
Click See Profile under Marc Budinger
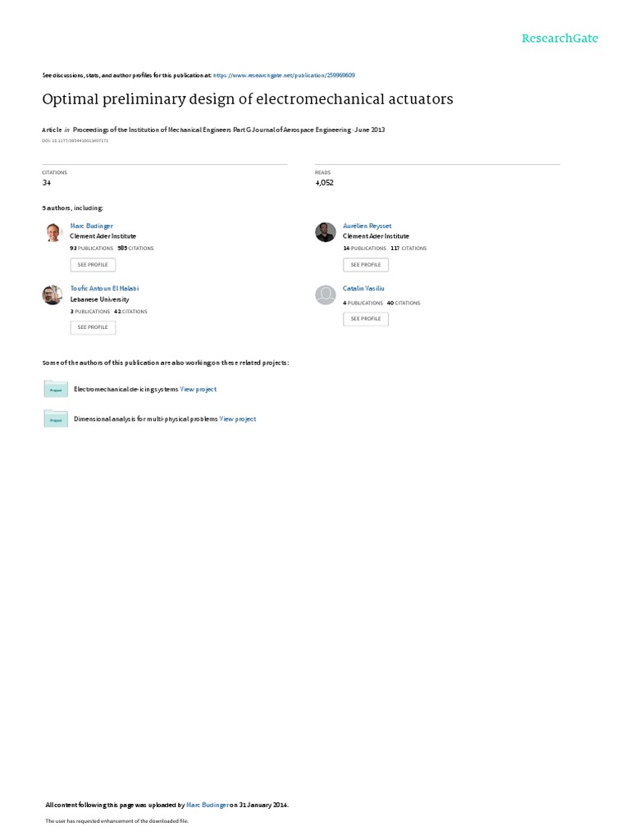pos(93,265)
